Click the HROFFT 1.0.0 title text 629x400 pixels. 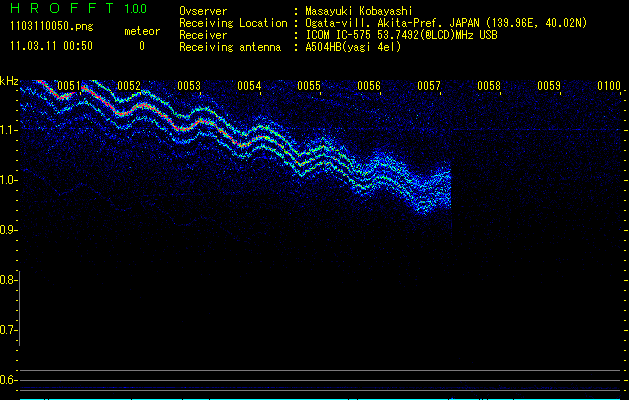point(79,8)
